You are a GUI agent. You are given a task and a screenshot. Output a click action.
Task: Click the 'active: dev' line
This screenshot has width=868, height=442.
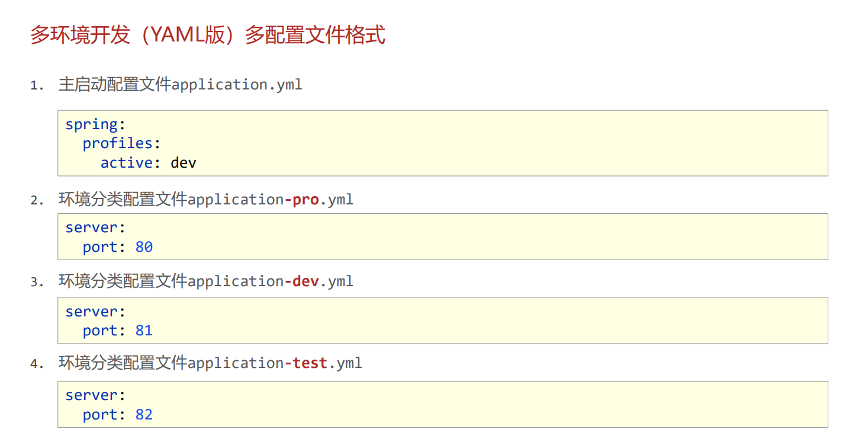148,163
